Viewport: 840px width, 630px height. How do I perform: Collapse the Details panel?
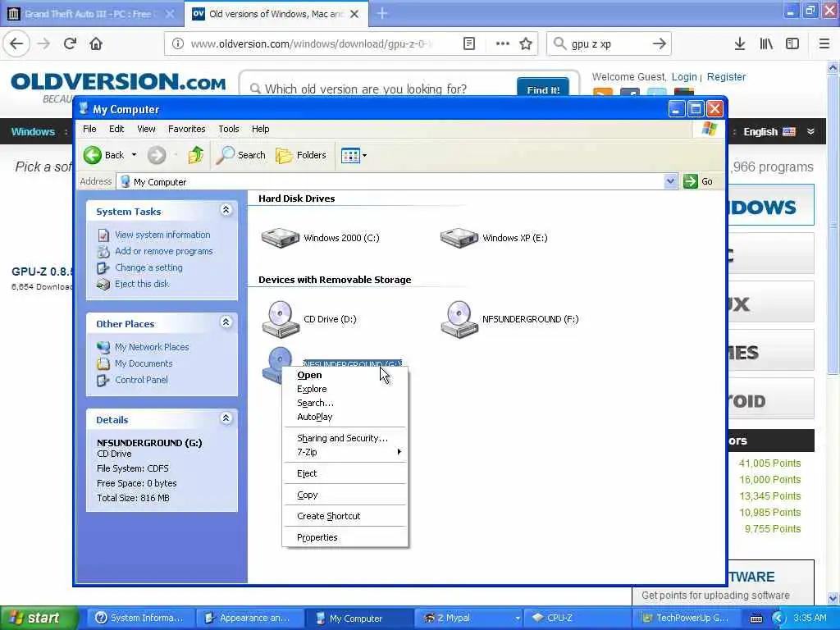(226, 418)
